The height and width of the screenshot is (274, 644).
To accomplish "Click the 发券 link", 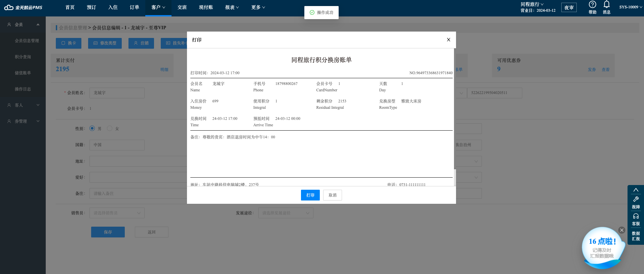I will [592, 70].
